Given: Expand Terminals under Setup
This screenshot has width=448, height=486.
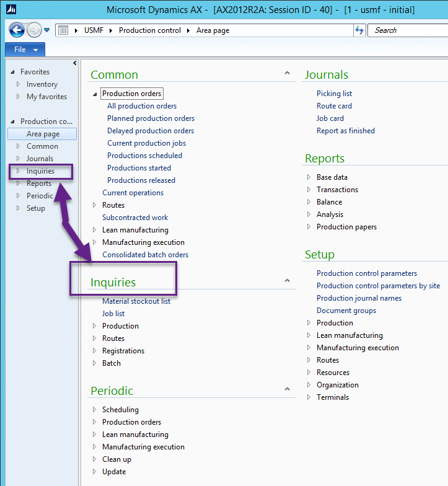Looking at the screenshot, I should coord(309,397).
